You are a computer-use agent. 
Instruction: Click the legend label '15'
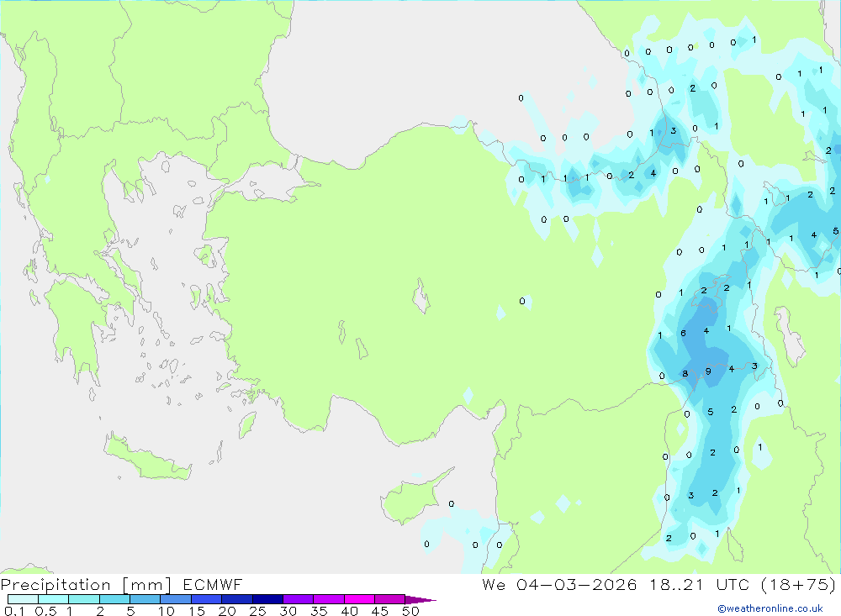197,611
